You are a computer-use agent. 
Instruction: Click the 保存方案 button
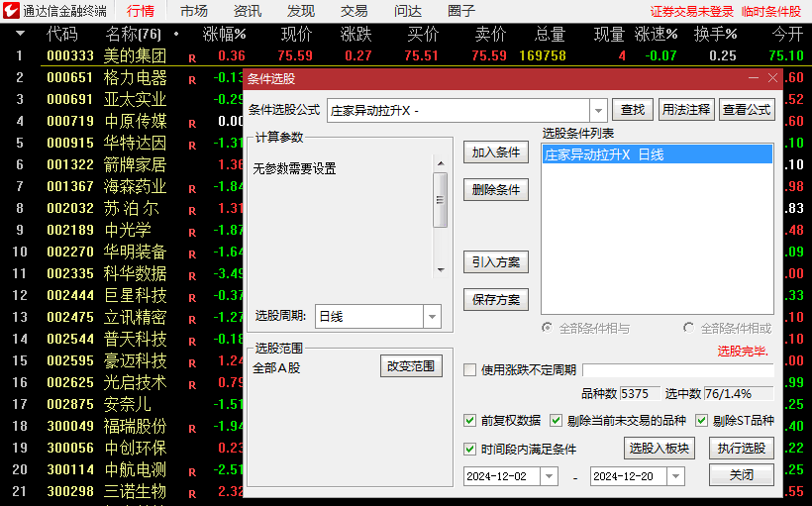tap(496, 299)
